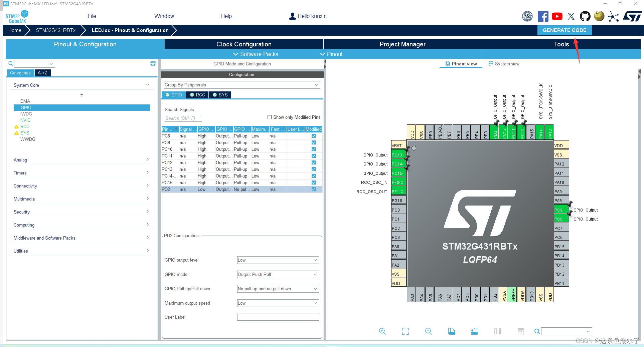
Task: Switch to the Tools tab
Action: [561, 44]
